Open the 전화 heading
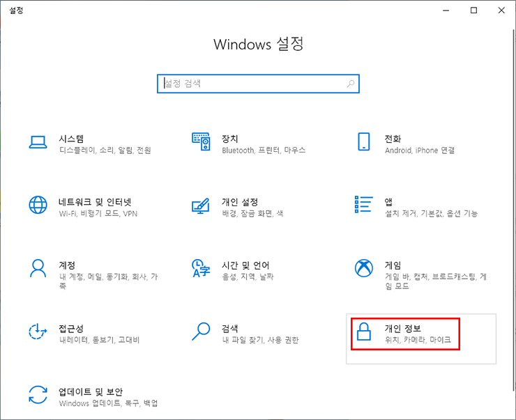Screen dimensions: 516x420 point(393,139)
